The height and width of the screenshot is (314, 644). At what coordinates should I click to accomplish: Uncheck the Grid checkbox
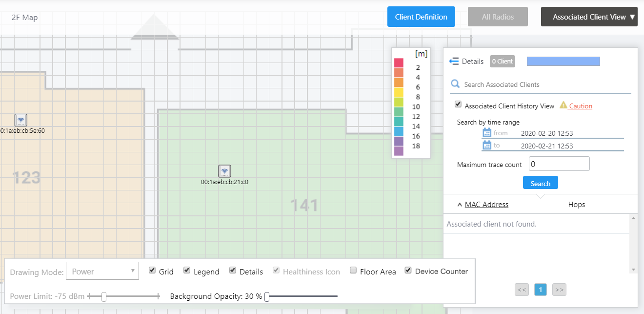(152, 271)
